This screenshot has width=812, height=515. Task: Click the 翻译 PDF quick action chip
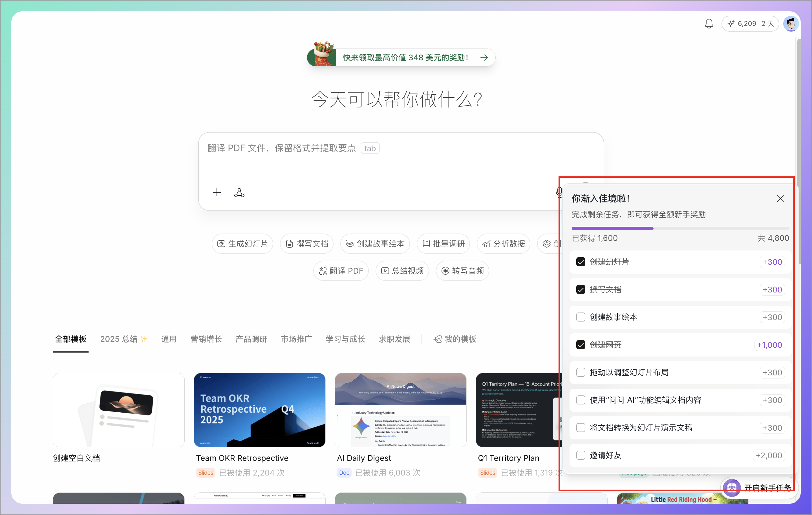point(341,270)
